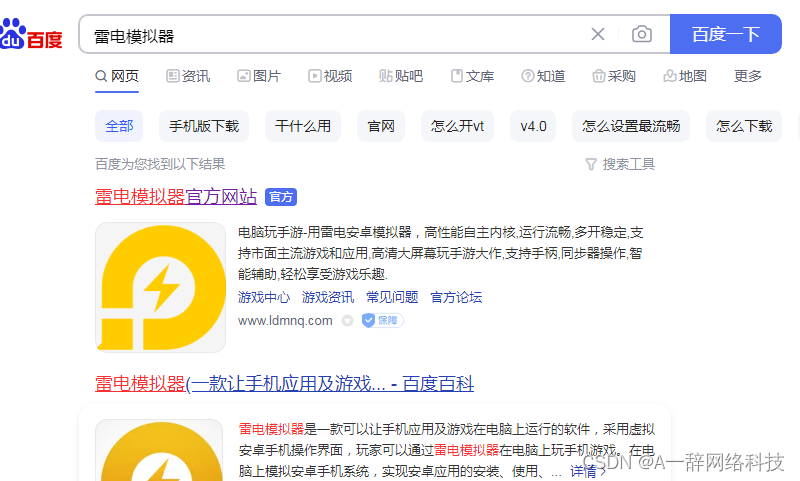Click the 官方 badge next to first result
800x481 pixels.
click(281, 197)
